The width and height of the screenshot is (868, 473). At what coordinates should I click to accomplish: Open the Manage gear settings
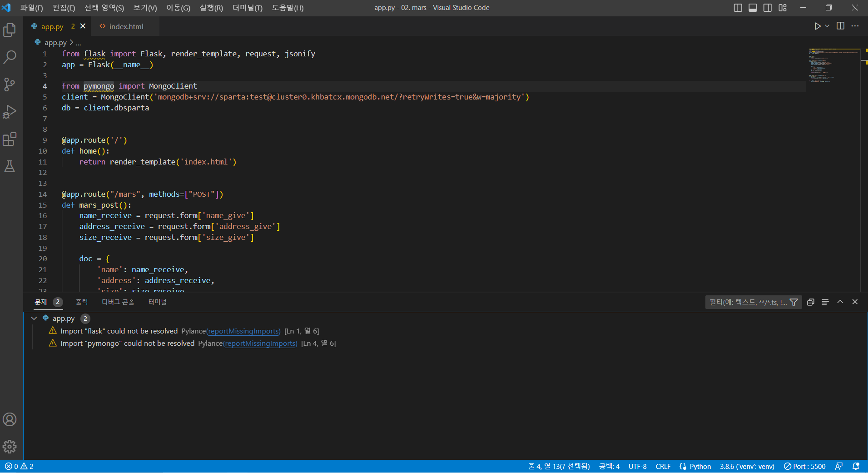pos(10,447)
